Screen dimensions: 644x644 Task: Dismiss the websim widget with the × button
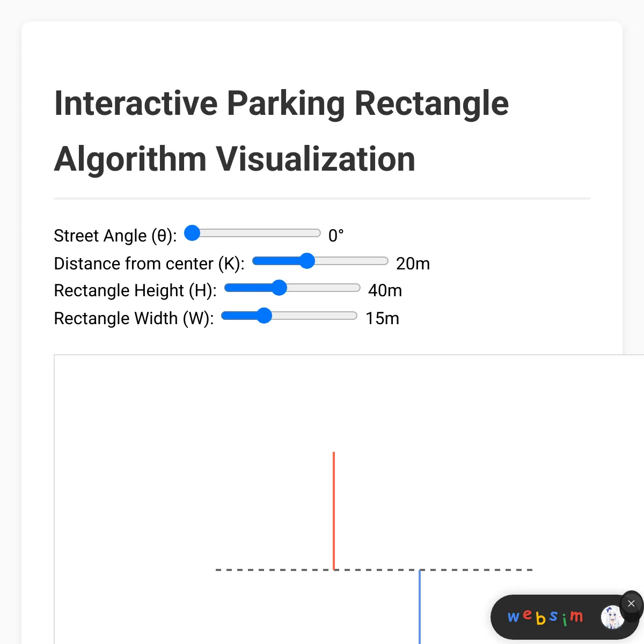(x=631, y=603)
